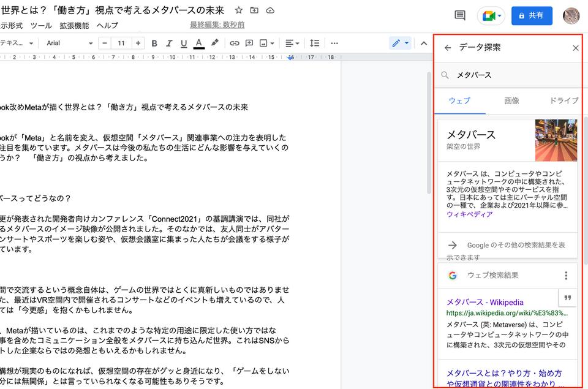
Task: Open the account profile avatar
Action: [x=571, y=16]
